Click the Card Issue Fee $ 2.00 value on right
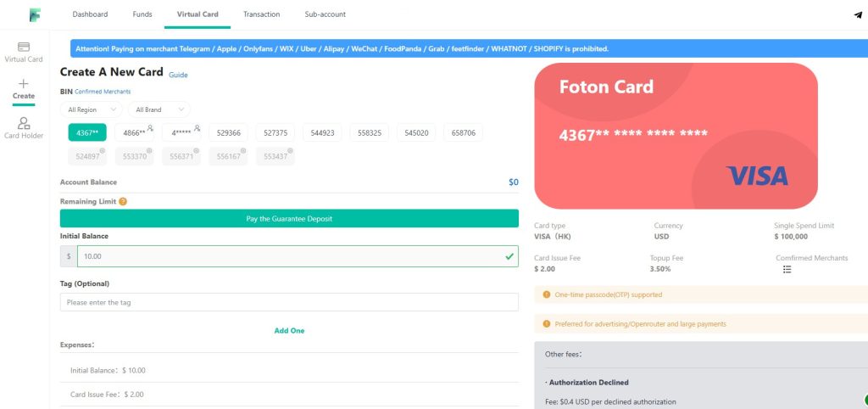The height and width of the screenshot is (409, 868). tap(545, 269)
